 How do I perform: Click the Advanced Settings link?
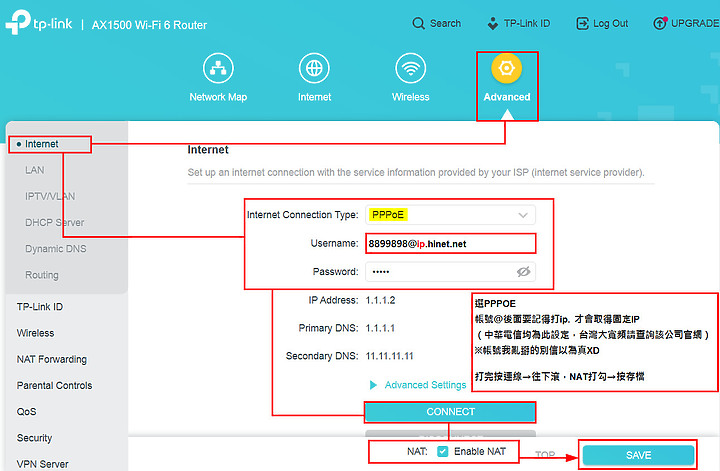(425, 385)
